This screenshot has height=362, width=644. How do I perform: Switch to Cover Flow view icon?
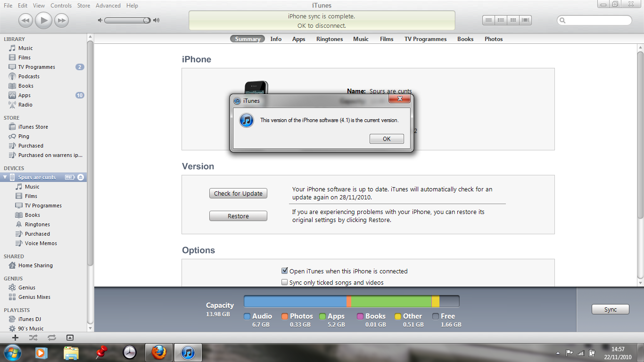coord(525,20)
